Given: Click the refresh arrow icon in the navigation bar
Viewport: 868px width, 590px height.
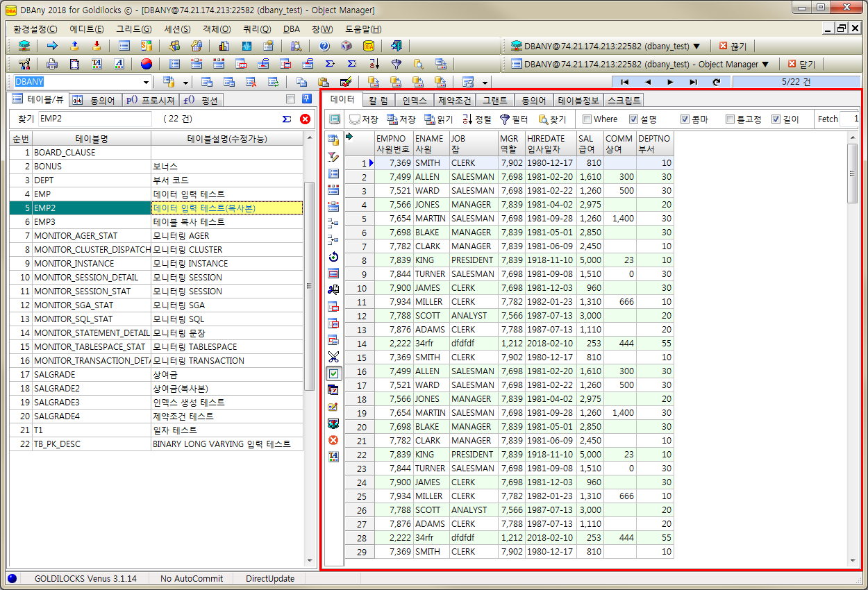Looking at the screenshot, I should point(717,82).
